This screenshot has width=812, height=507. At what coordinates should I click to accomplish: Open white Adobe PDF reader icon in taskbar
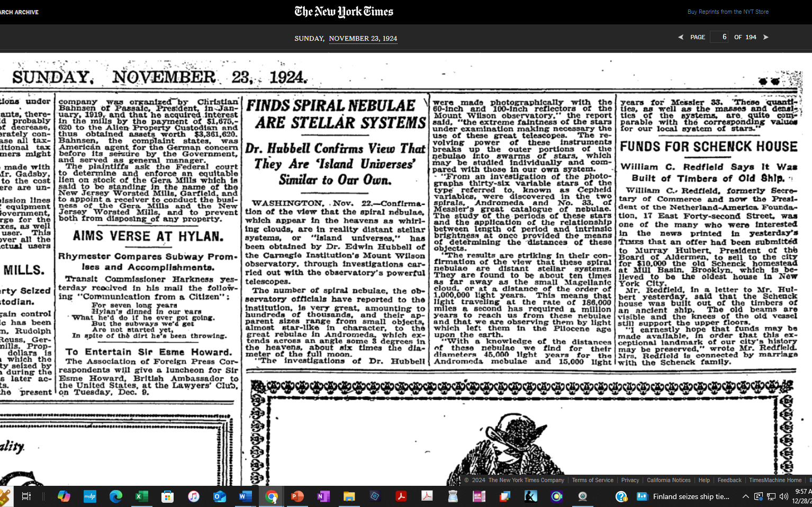[x=427, y=496]
